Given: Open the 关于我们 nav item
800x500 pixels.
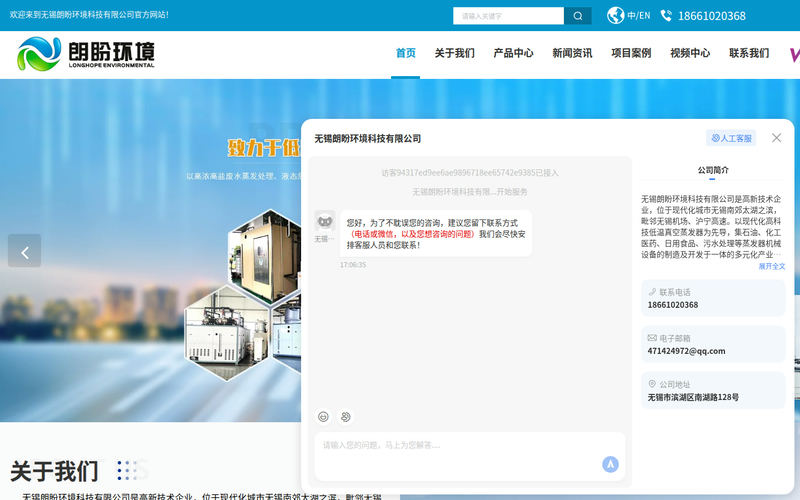Looking at the screenshot, I should (455, 53).
